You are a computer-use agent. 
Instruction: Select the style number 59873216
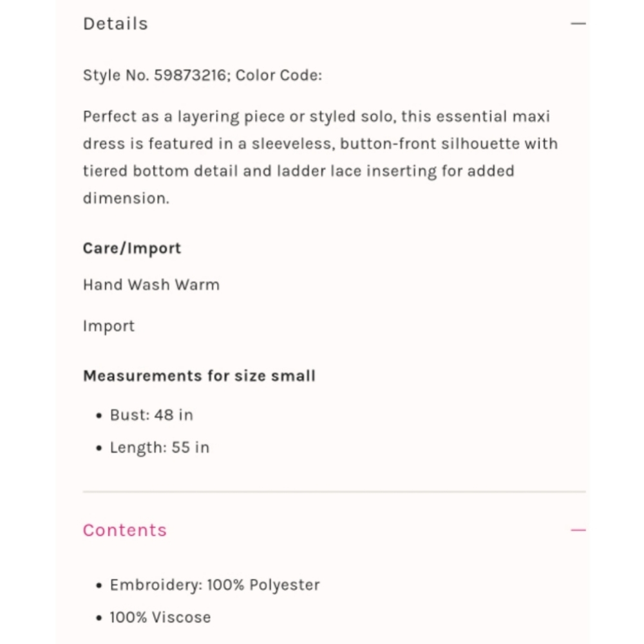[190, 75]
